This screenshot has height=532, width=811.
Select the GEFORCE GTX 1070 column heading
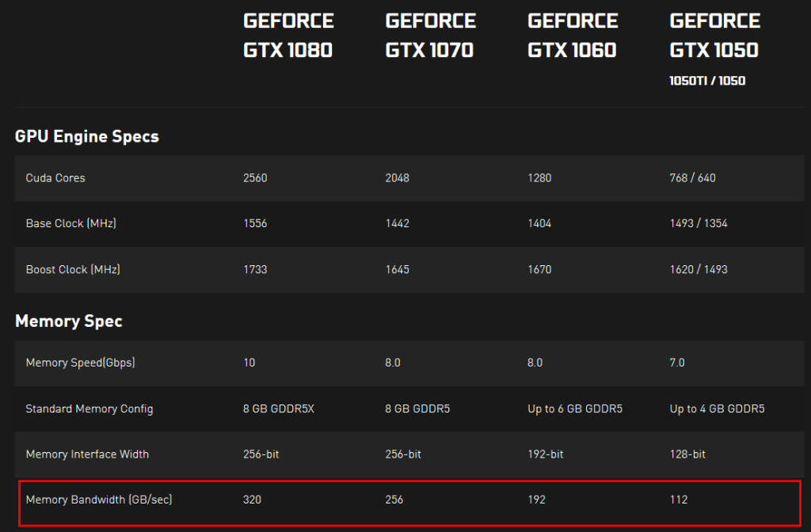(430, 35)
